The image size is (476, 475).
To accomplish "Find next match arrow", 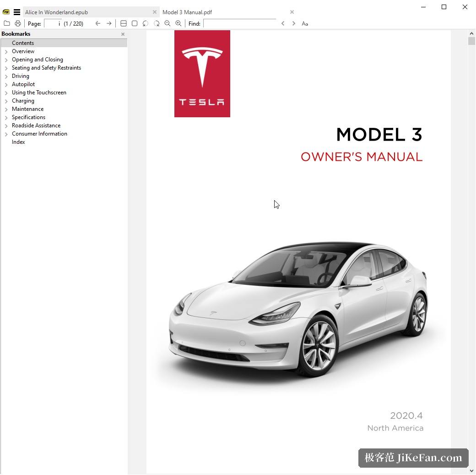I will pyautogui.click(x=293, y=23).
